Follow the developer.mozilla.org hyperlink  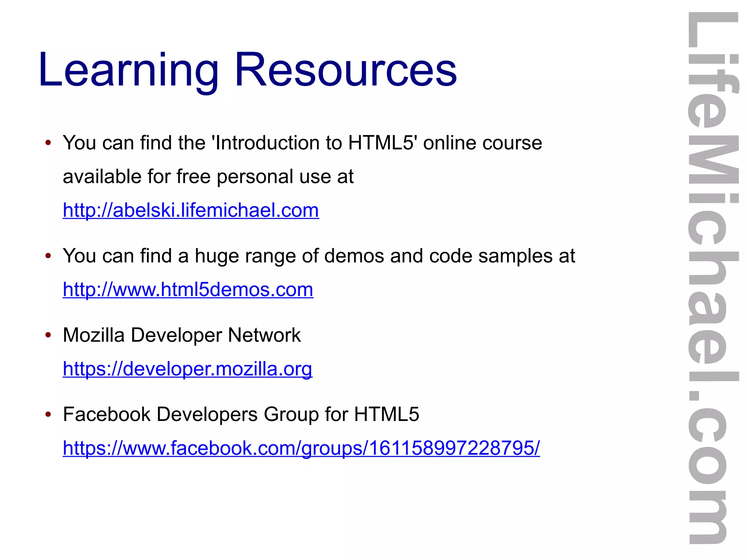click(187, 369)
